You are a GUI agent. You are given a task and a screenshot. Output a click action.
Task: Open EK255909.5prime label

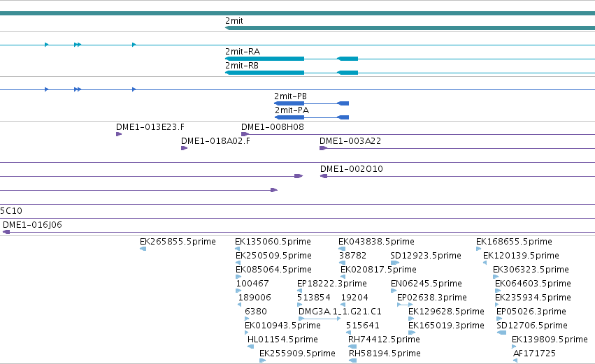point(298,354)
